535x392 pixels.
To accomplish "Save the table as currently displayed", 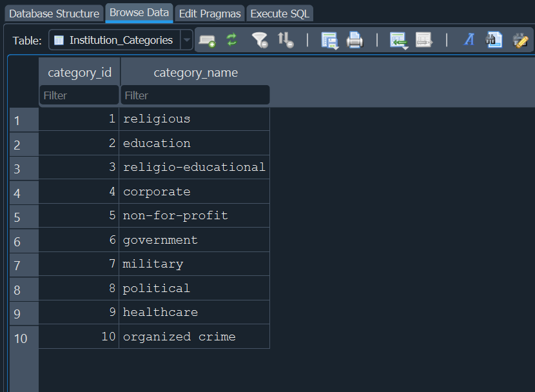I will [x=329, y=41].
